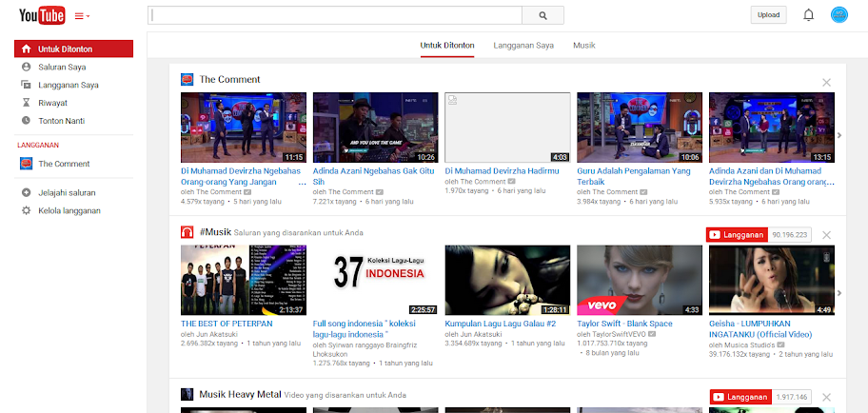Dismiss The Comment section with X
This screenshot has height=413, width=868.
click(826, 83)
